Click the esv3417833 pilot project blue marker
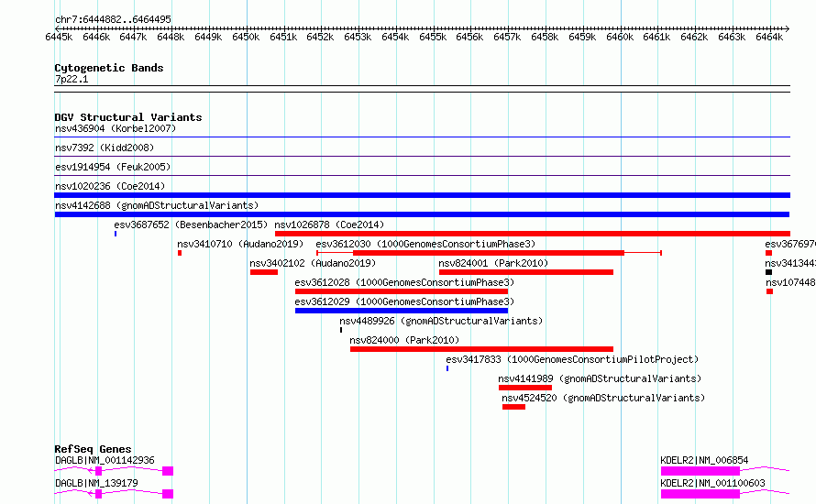Screen dimensions: 816x504 pyautogui.click(x=447, y=368)
